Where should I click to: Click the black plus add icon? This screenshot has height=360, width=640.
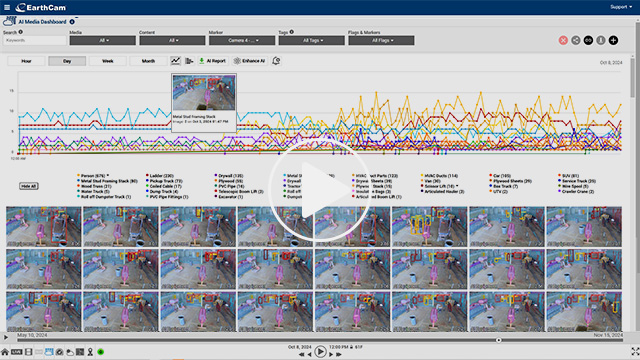click(x=613, y=40)
